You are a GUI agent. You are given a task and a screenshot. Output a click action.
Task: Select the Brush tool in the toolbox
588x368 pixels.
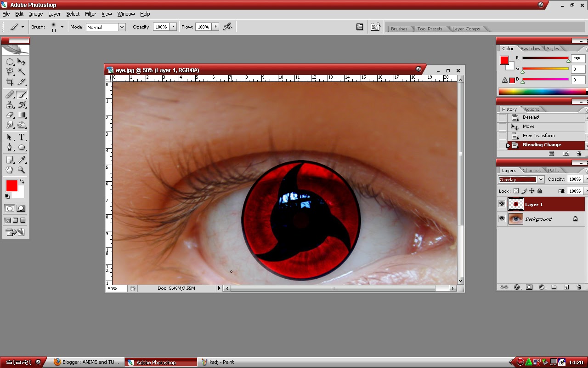click(22, 95)
